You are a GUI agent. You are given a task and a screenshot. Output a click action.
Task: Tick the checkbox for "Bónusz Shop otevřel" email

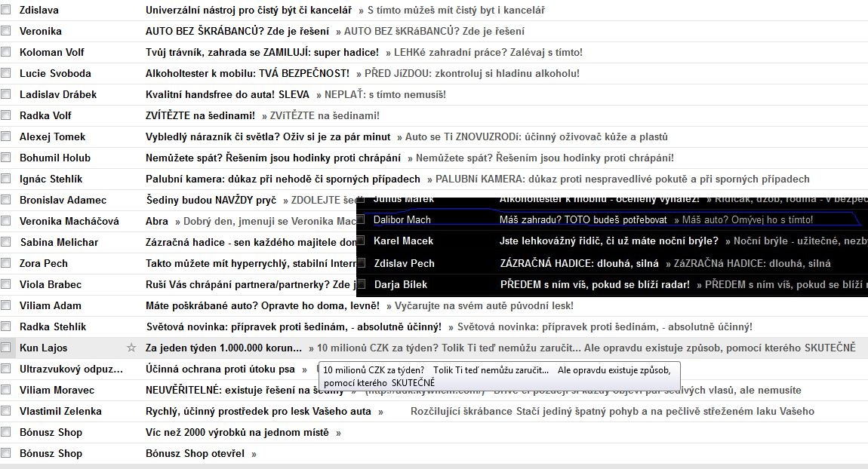[5, 453]
